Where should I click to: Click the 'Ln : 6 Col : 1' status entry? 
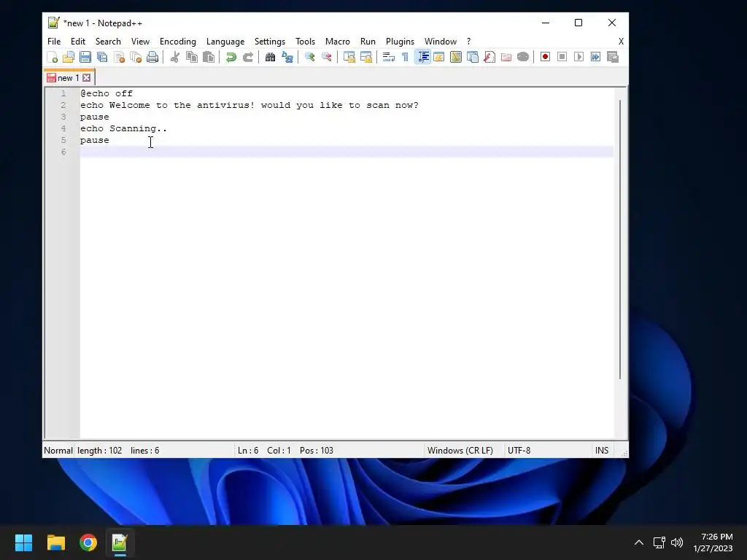(x=264, y=451)
